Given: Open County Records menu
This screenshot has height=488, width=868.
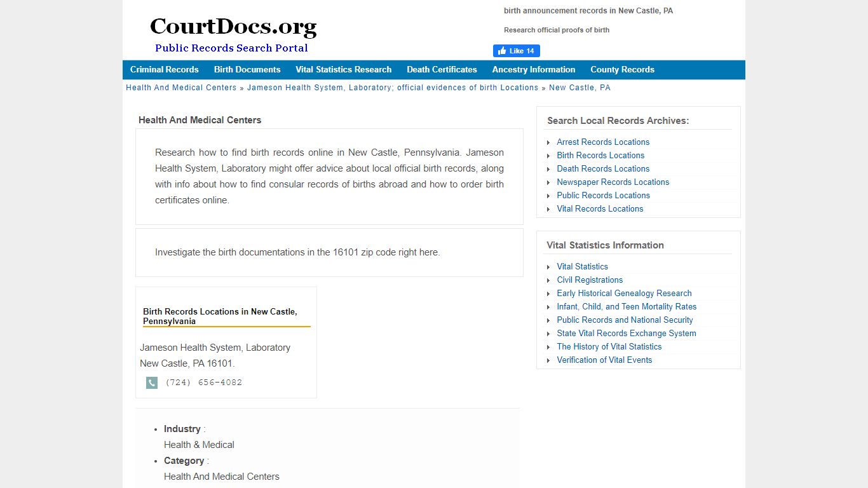Looking at the screenshot, I should tap(622, 70).
